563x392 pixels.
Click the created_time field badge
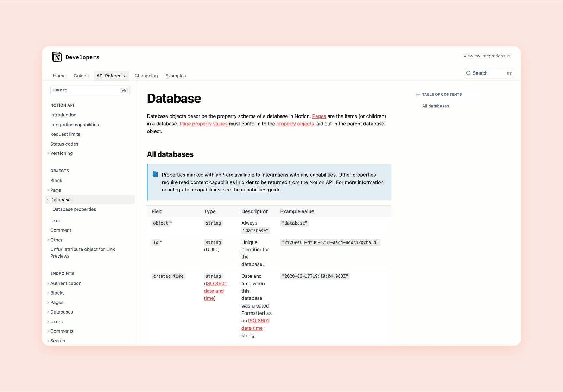pos(168,276)
